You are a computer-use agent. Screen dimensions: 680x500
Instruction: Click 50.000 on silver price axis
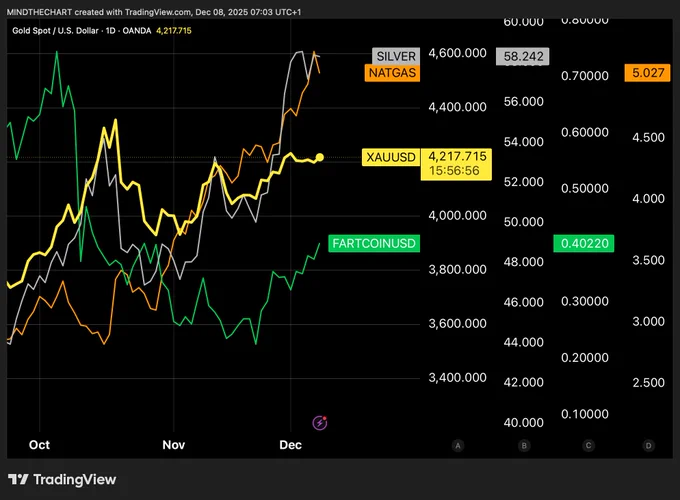523,222
